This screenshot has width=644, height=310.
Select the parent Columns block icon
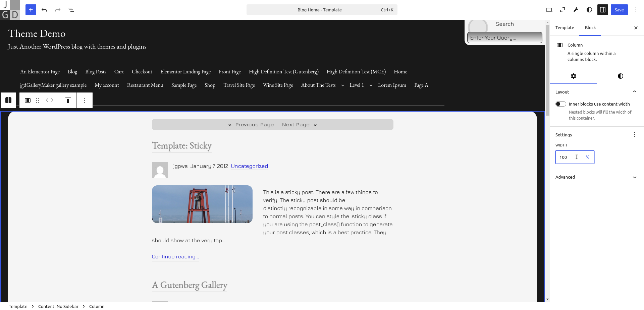pyautogui.click(x=8, y=100)
